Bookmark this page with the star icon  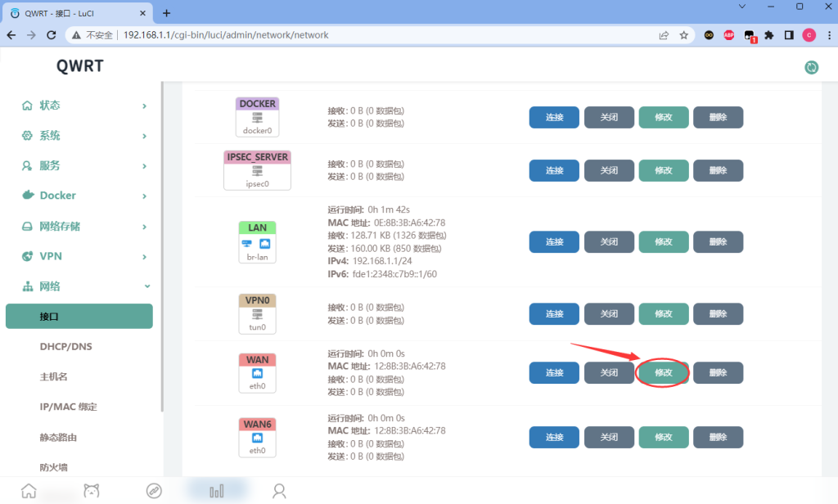coord(683,35)
